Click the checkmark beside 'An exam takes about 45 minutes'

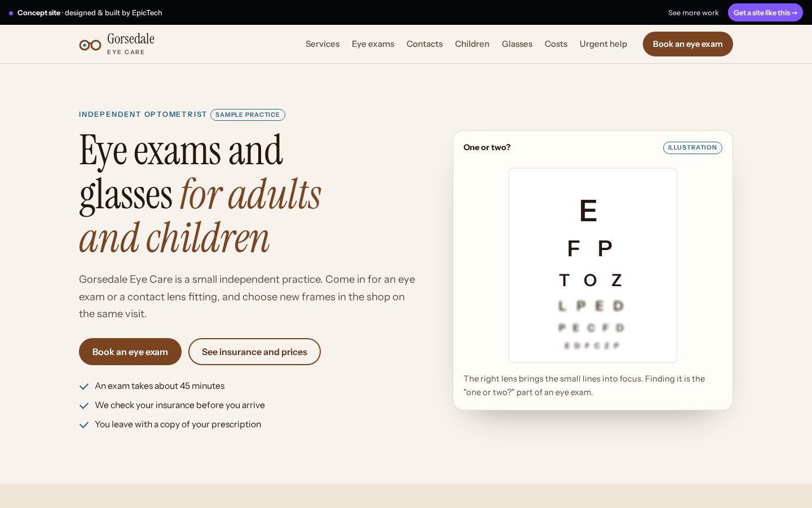click(x=84, y=387)
